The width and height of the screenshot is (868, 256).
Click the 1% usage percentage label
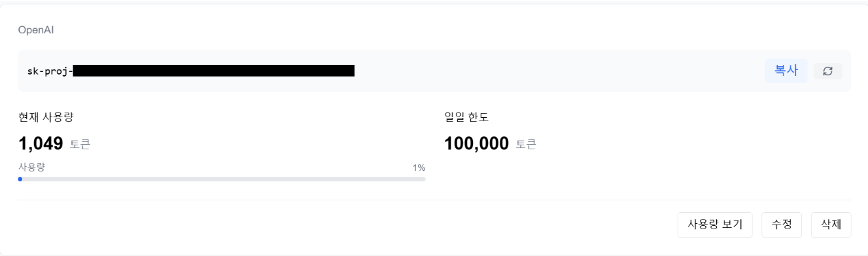[x=419, y=168]
